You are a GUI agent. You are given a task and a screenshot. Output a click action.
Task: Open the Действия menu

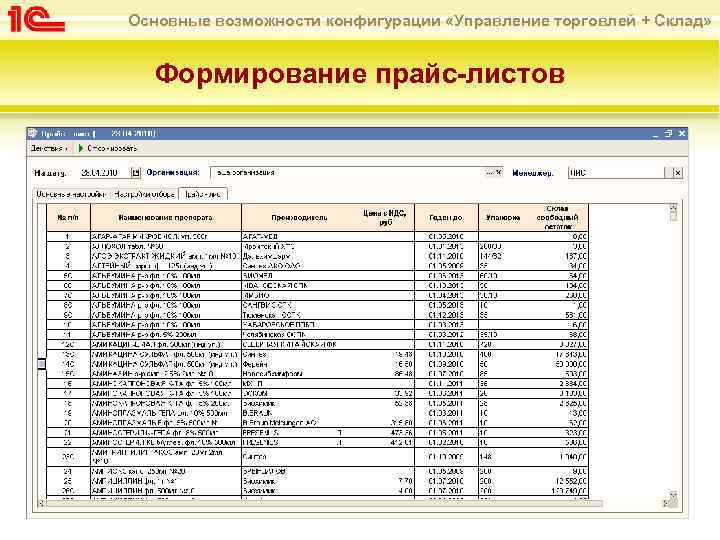(x=49, y=148)
